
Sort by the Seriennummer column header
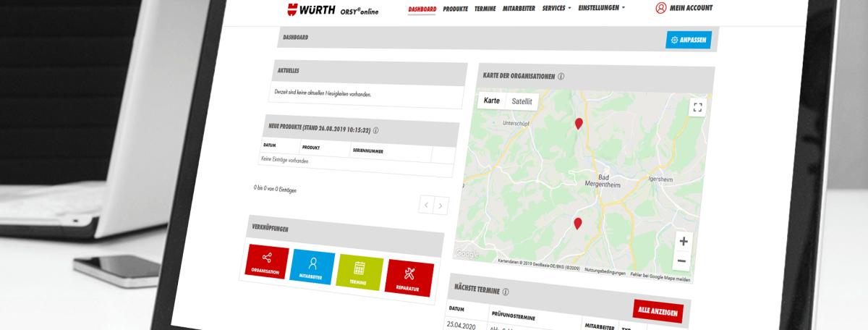pyautogui.click(x=367, y=151)
